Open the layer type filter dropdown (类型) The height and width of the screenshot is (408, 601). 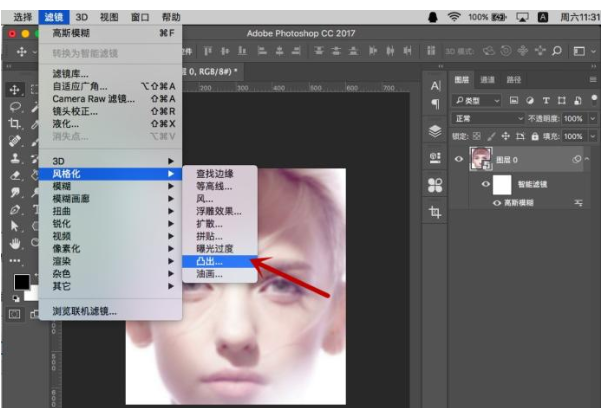[x=477, y=100]
